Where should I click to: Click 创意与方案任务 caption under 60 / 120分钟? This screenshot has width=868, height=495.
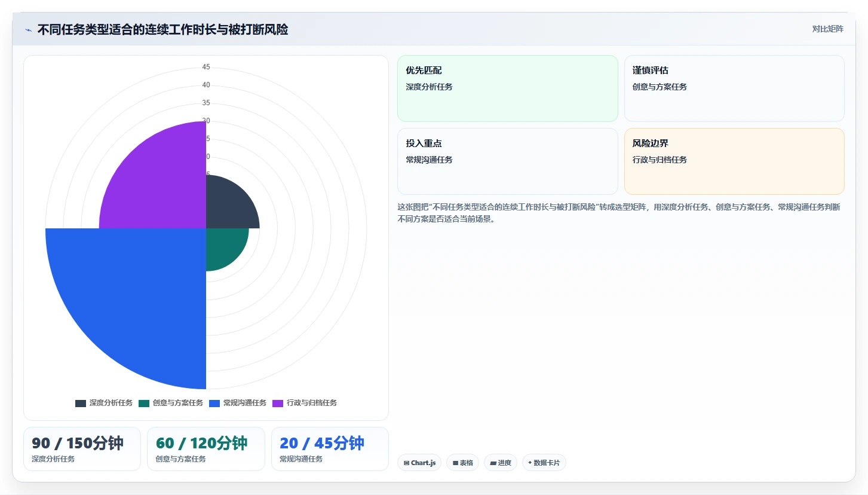(180, 459)
